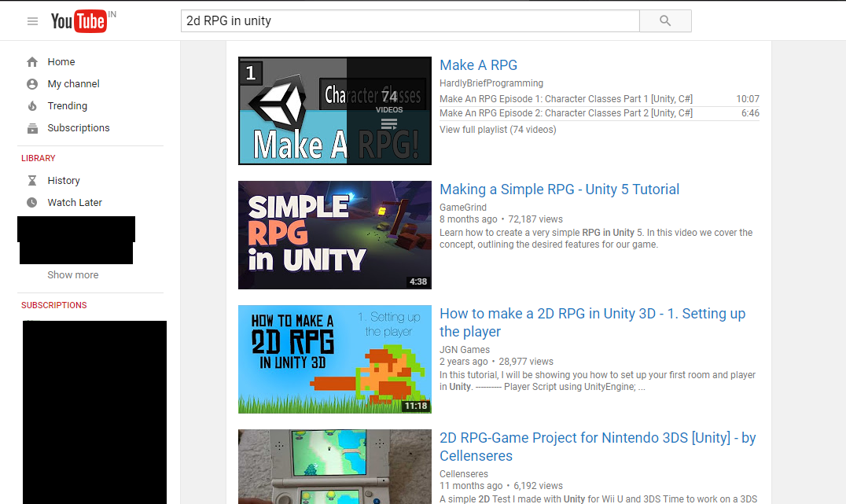Viewport: 846px width, 504px height.
Task: Play the Simple RPG in Unity thumbnail
Action: [335, 235]
